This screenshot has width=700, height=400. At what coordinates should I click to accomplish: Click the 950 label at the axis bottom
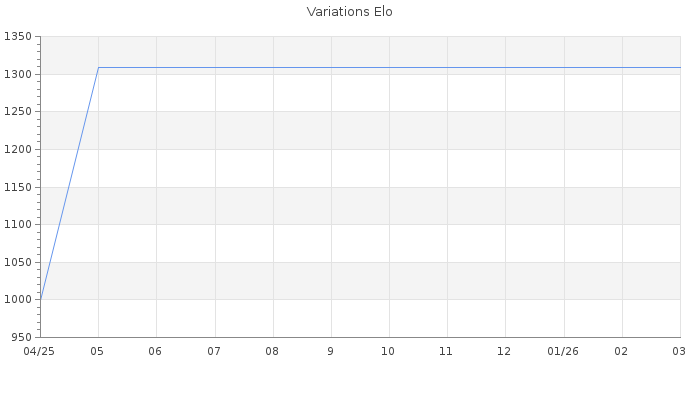[21, 337]
